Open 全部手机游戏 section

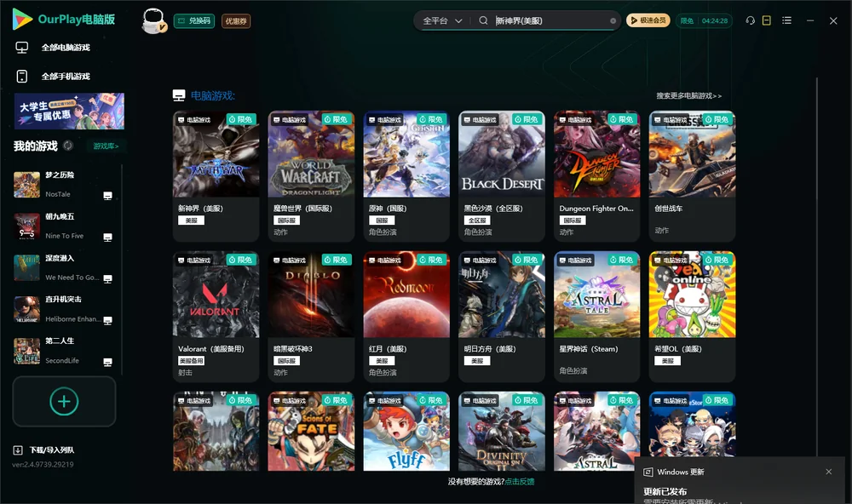tap(53, 77)
